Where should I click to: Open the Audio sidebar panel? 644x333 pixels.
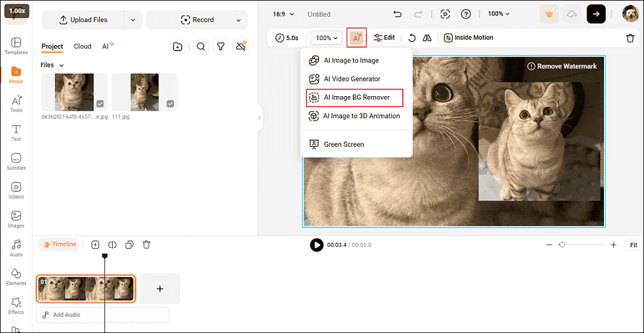pos(16,248)
